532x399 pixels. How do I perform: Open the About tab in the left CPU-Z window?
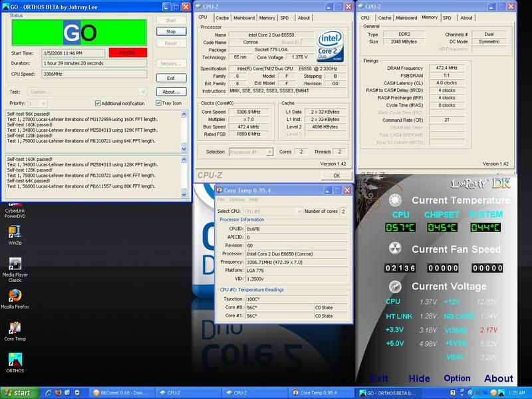(304, 18)
